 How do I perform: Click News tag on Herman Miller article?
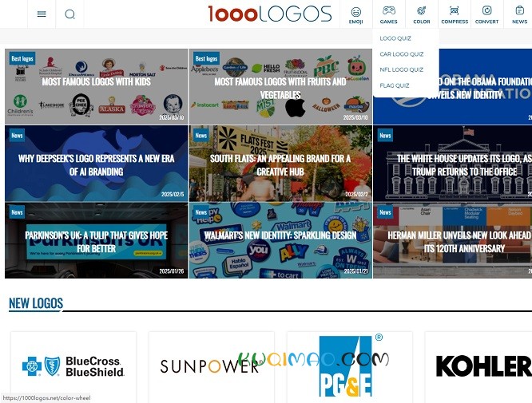click(385, 212)
